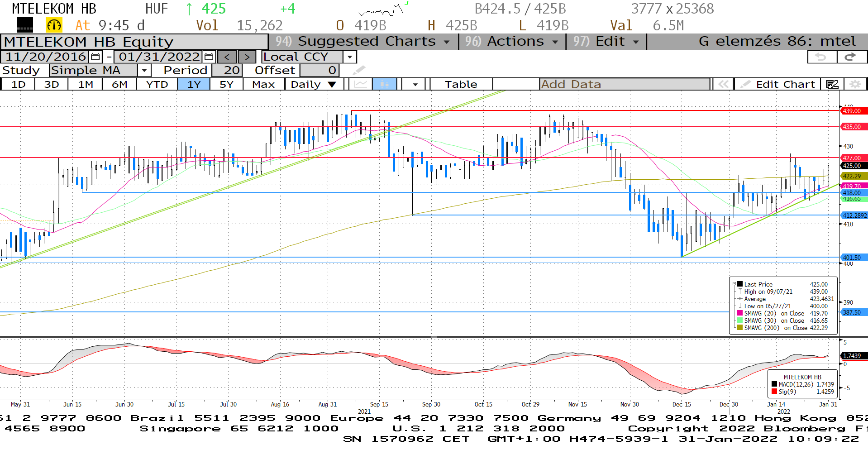Image resolution: width=868 pixels, height=464 pixels.
Task: Click the redo arrow button
Action: click(851, 57)
